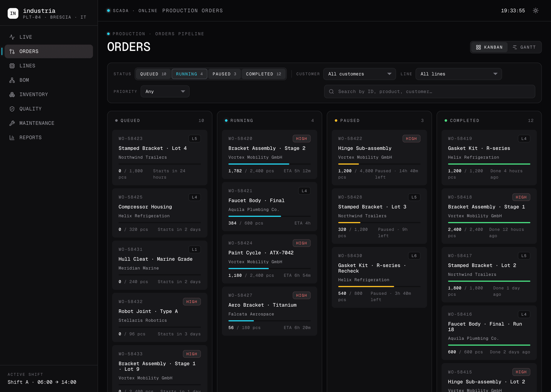Click the Lines chip icon
The image size is (551, 392).
(12, 66)
